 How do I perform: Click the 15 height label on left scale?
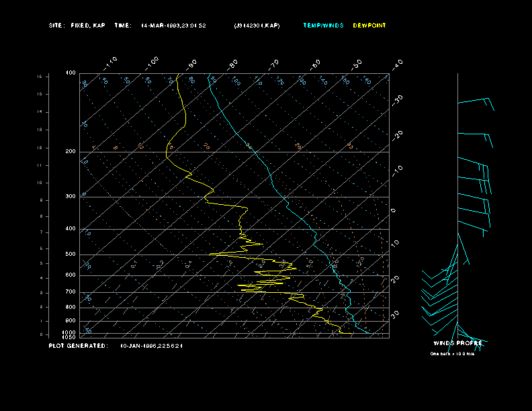tap(40, 94)
